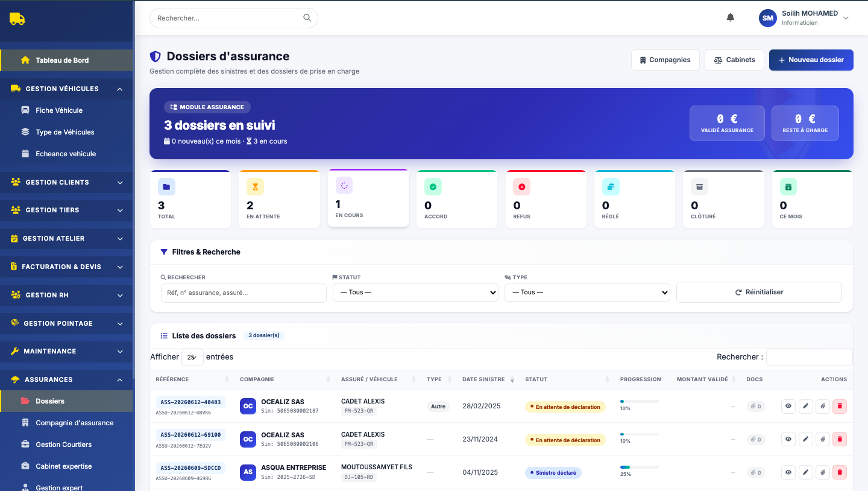The width and height of the screenshot is (868, 491).
Task: Edit dossier ASS-20260612-40483 with pencil icon
Action: (x=805, y=407)
